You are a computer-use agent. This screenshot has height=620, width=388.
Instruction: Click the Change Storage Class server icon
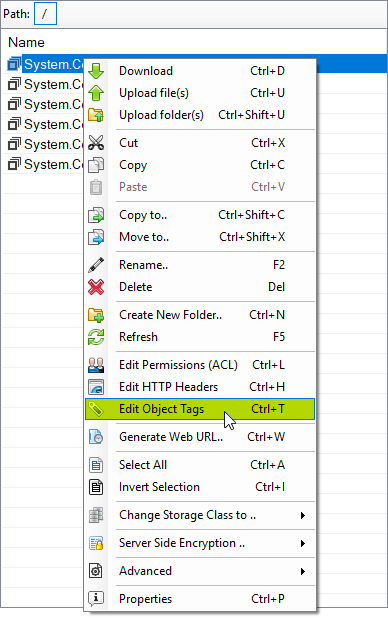(96, 515)
